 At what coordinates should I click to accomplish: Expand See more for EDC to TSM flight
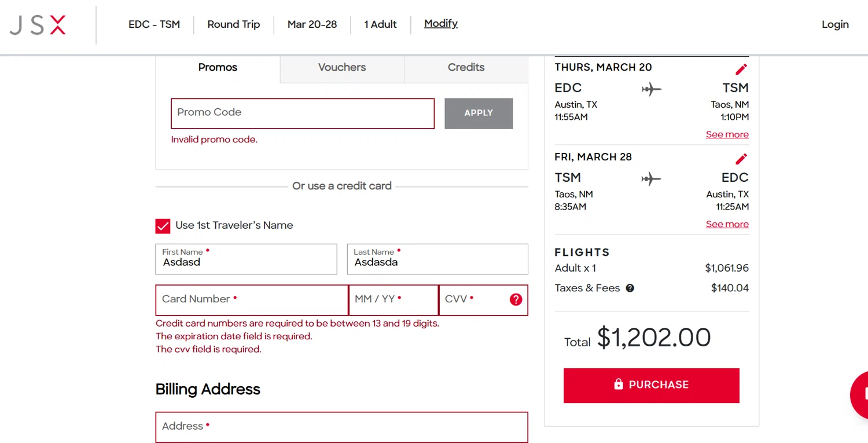click(x=727, y=134)
